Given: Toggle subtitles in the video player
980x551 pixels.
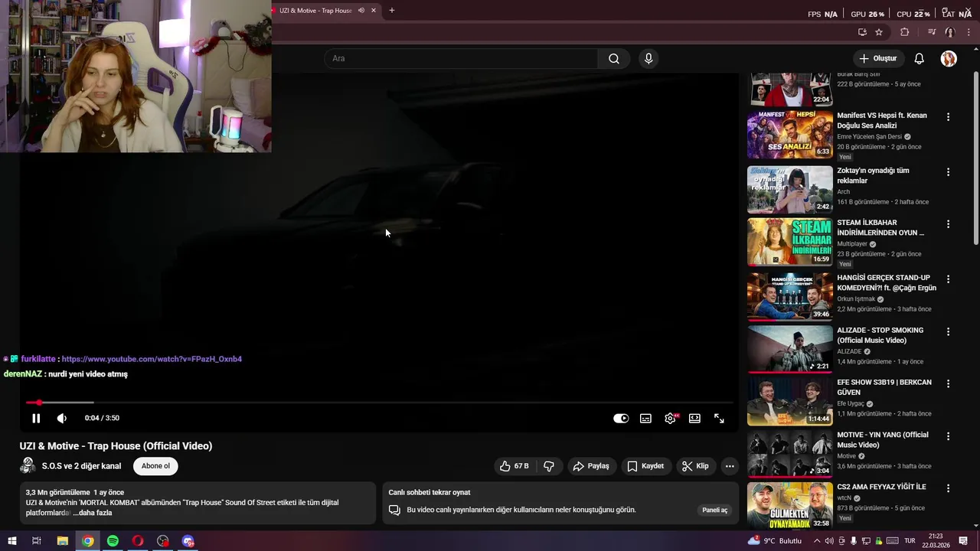Looking at the screenshot, I should [x=645, y=419].
